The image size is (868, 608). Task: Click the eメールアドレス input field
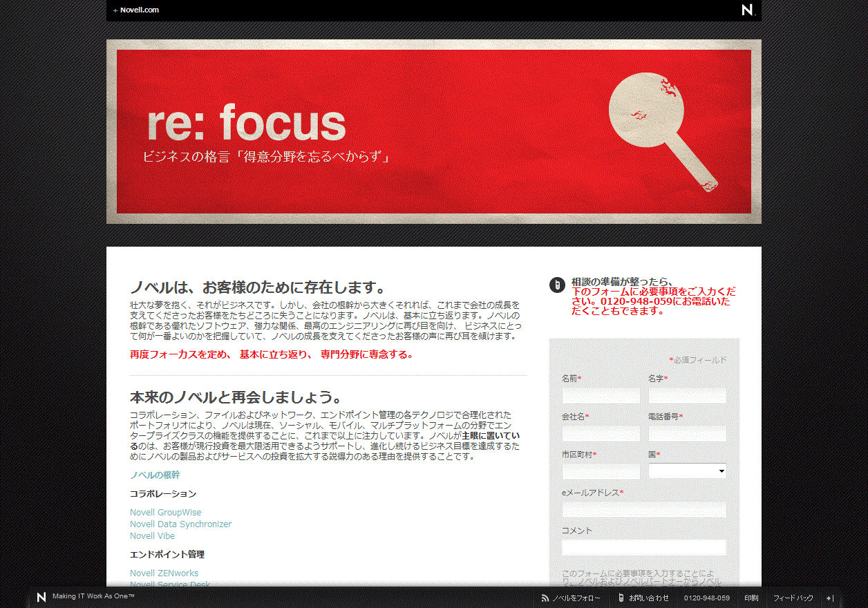point(644,510)
